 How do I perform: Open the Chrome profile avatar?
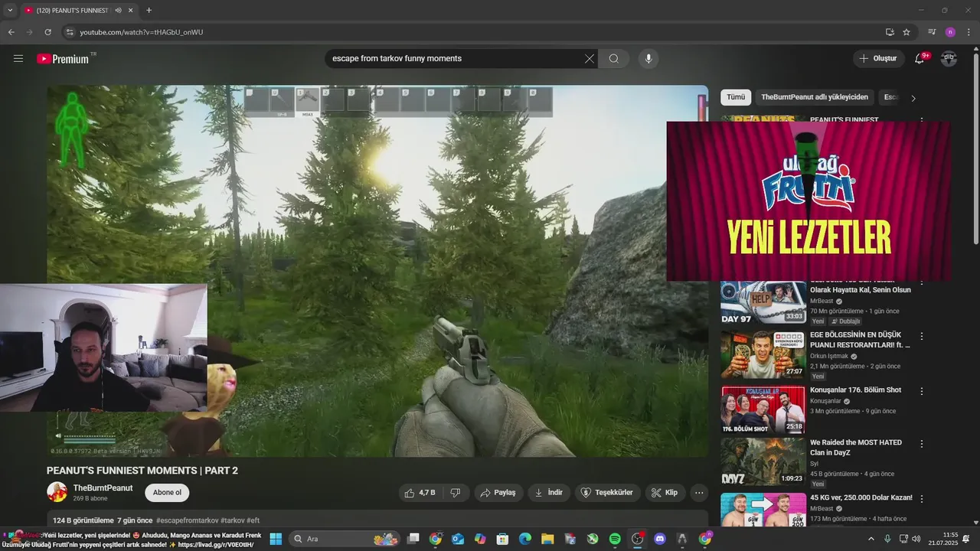pos(950,32)
